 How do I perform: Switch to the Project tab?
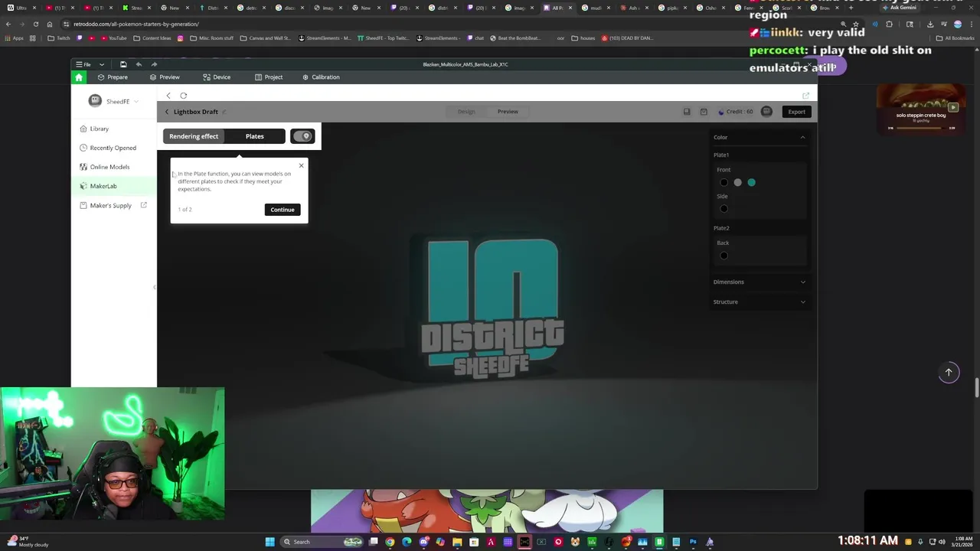click(269, 77)
